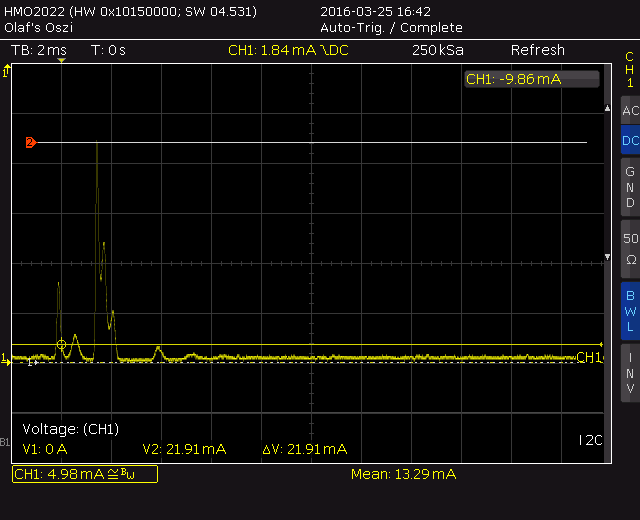Click the circular cursor crosshair on waveform
The height and width of the screenshot is (520, 640).
pyautogui.click(x=61, y=344)
